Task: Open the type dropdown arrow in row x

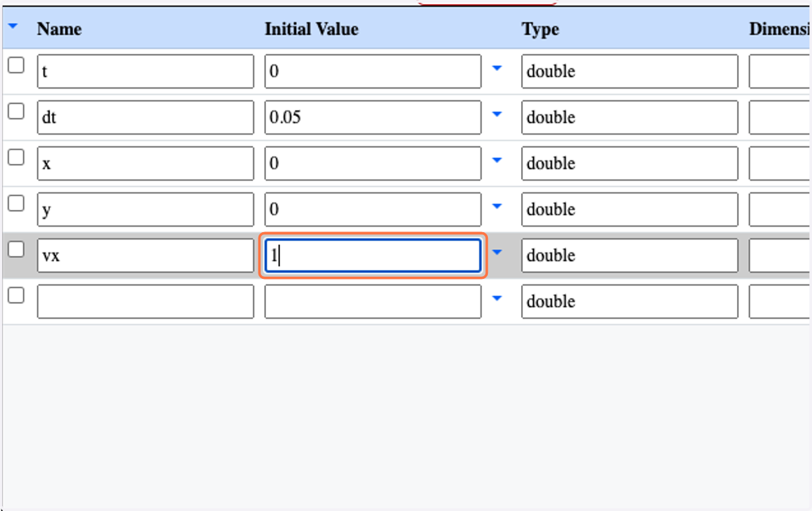Action: [x=497, y=160]
